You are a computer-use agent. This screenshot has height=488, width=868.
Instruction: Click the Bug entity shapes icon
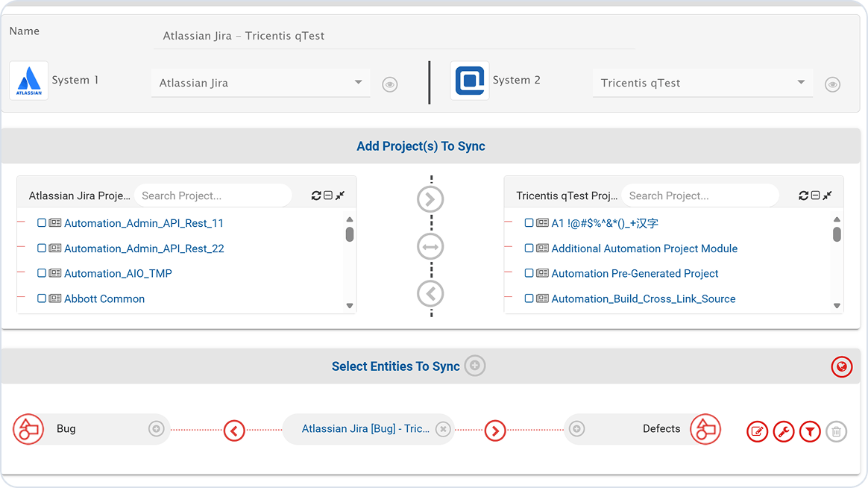[x=28, y=429]
